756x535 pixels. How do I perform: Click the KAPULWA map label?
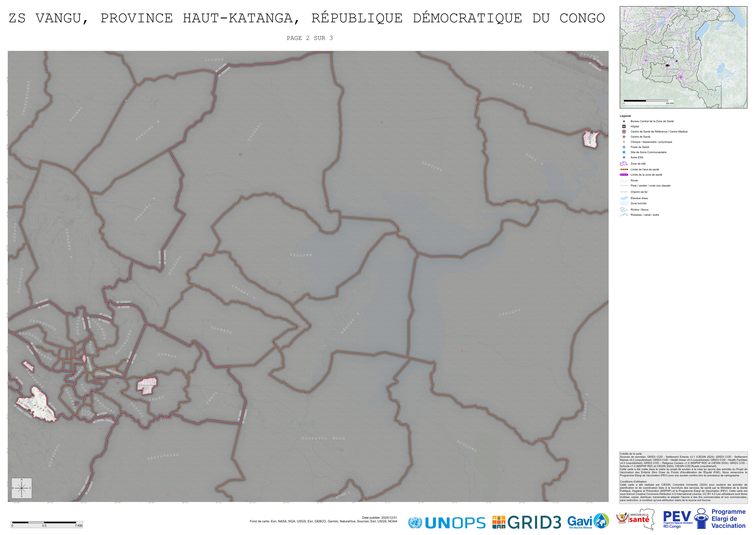pos(221,330)
